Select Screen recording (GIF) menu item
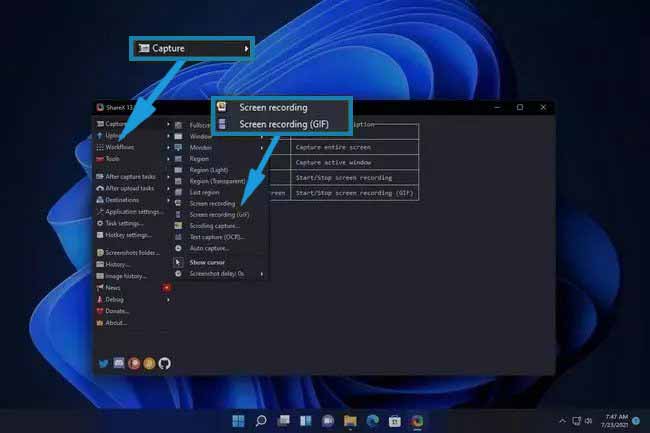This screenshot has width=650, height=433. point(219,214)
